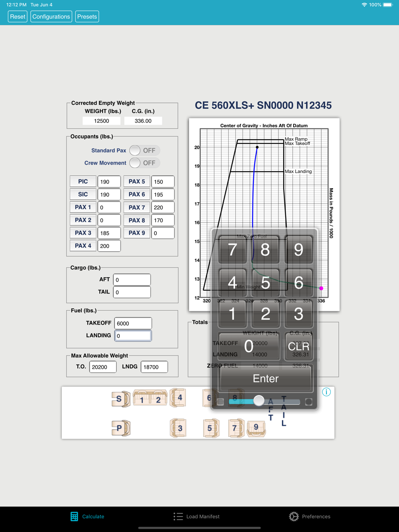Select the LNDG max allowable weight field
Image resolution: width=399 pixels, height=532 pixels.
[x=154, y=367]
